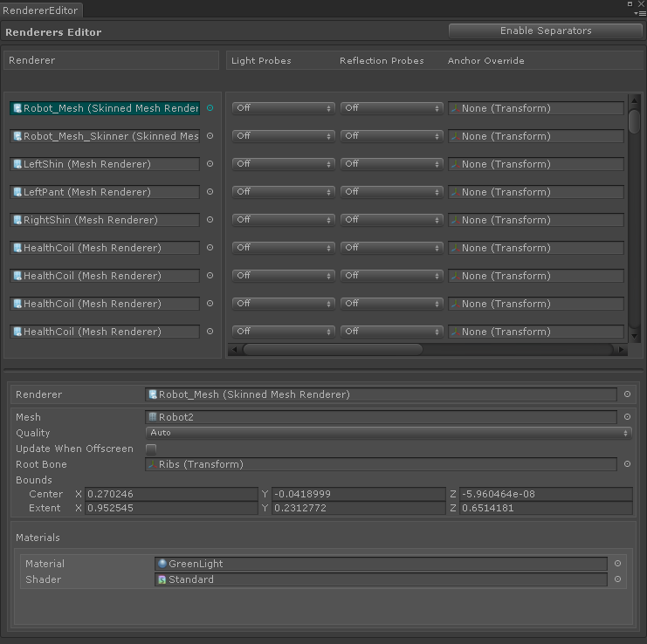The image size is (647, 644).
Task: Click the Enable Separators button
Action: click(546, 31)
